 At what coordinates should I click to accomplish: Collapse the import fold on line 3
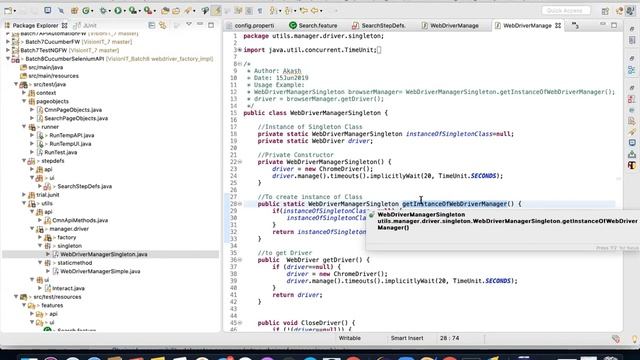click(x=240, y=50)
